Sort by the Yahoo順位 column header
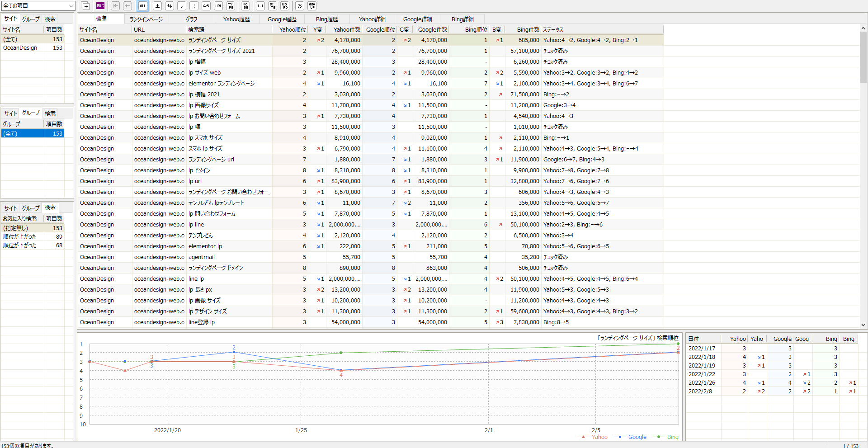 290,29
